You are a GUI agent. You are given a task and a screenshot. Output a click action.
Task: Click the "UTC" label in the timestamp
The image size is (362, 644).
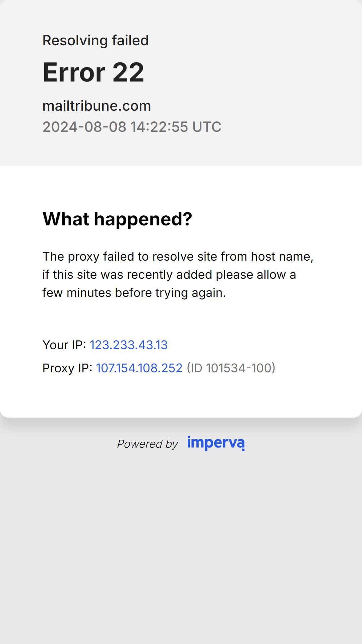pyautogui.click(x=207, y=127)
